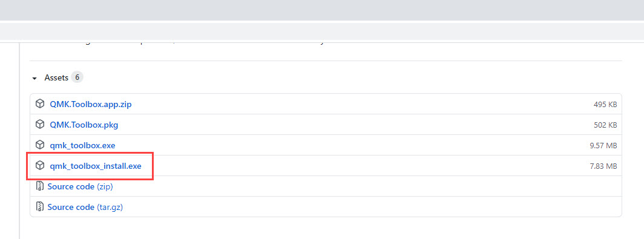The height and width of the screenshot is (239, 644).
Task: Download QMK.Toolbox.app.zip
Action: tap(91, 104)
